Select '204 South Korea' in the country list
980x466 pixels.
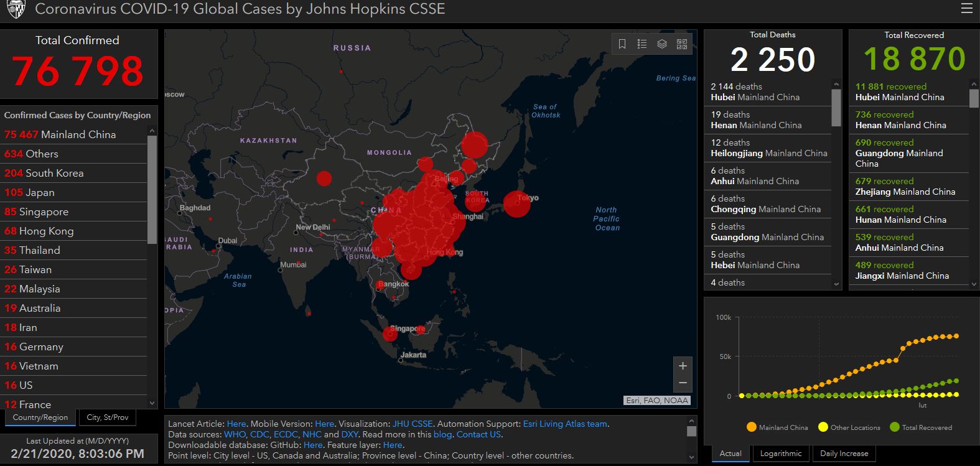75,173
